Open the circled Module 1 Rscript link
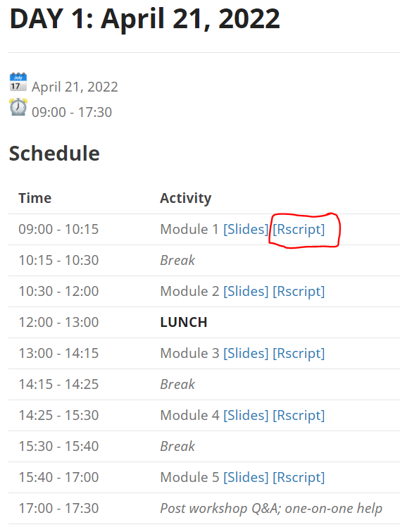The image size is (400, 532). pyautogui.click(x=299, y=229)
